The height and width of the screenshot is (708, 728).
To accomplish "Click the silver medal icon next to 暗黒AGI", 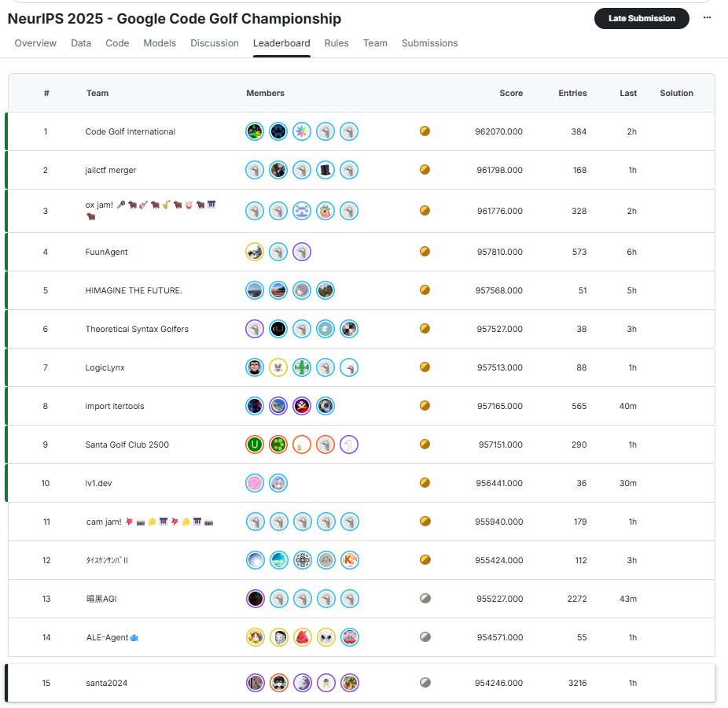I will point(425,598).
